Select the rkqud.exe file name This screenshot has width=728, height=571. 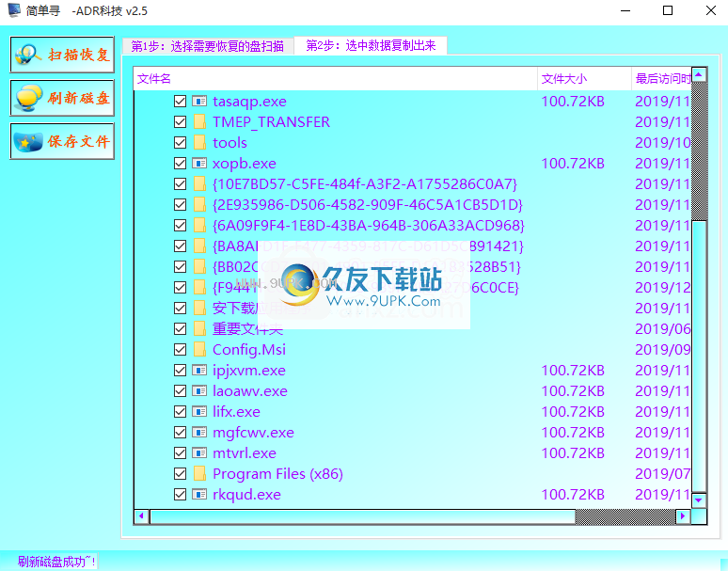click(246, 495)
